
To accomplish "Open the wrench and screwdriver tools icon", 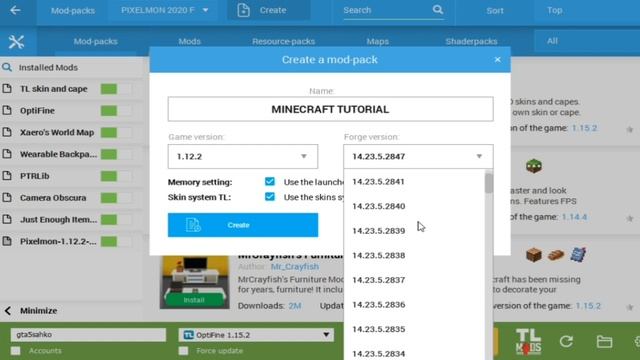I will pos(16,42).
